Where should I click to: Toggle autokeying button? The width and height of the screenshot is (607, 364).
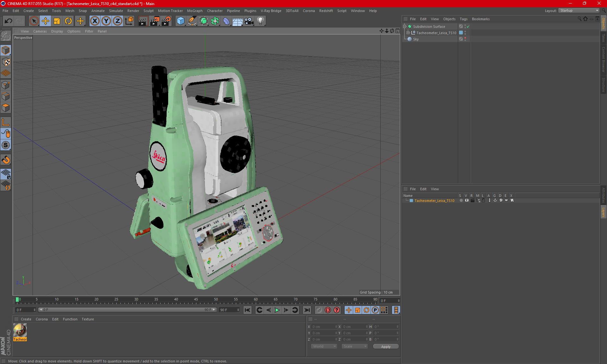(x=328, y=310)
